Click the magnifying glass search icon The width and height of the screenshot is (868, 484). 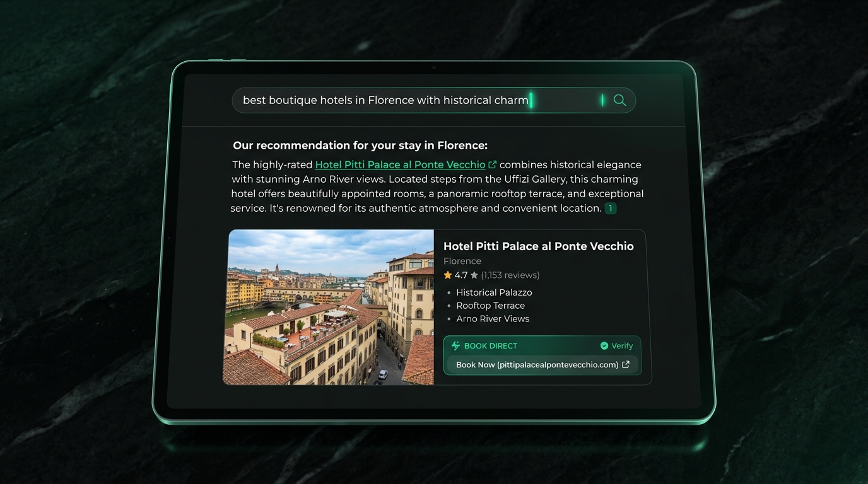point(619,100)
